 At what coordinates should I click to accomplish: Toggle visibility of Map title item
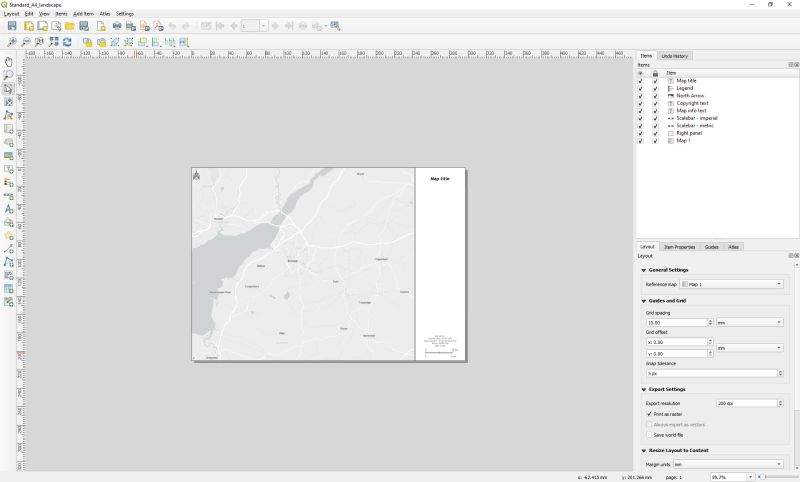(640, 81)
